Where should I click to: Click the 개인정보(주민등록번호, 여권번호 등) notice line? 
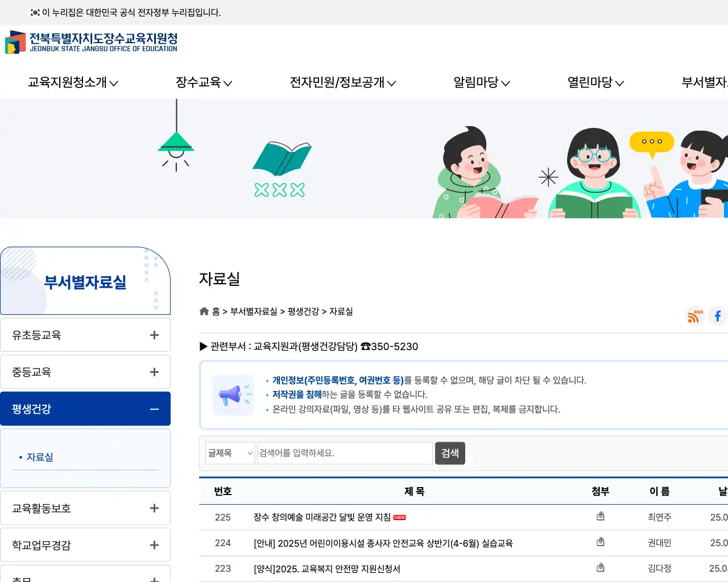[429, 380]
